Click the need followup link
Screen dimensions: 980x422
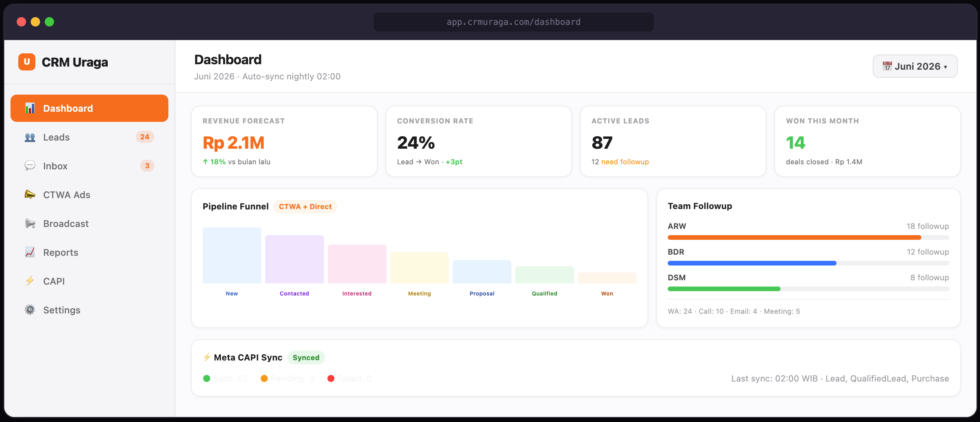(625, 162)
